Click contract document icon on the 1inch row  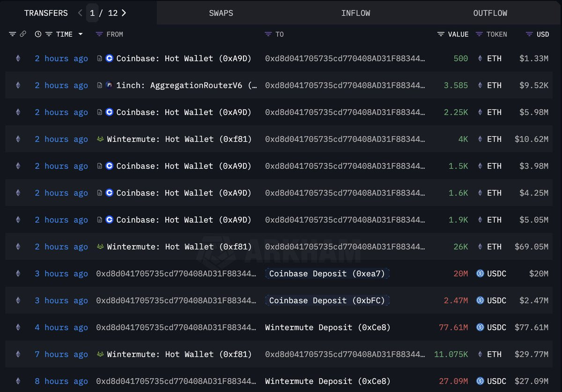99,85
